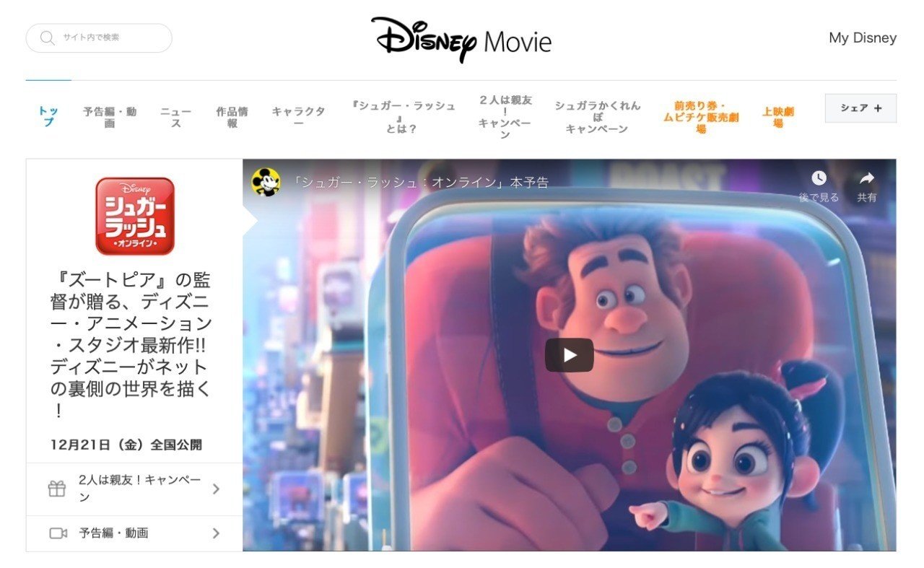924x568 pixels.
Task: Open the video title 本予告 link
Action: 421,183
